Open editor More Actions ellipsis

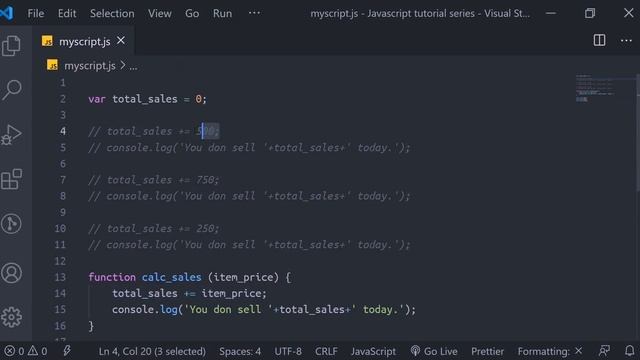pos(626,40)
